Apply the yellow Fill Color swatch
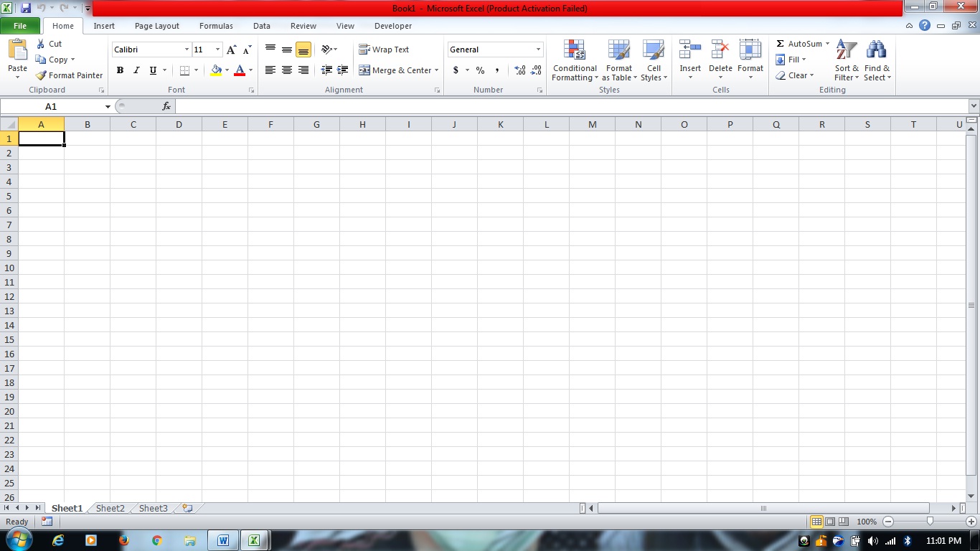Image resolution: width=980 pixels, height=551 pixels. [x=216, y=70]
